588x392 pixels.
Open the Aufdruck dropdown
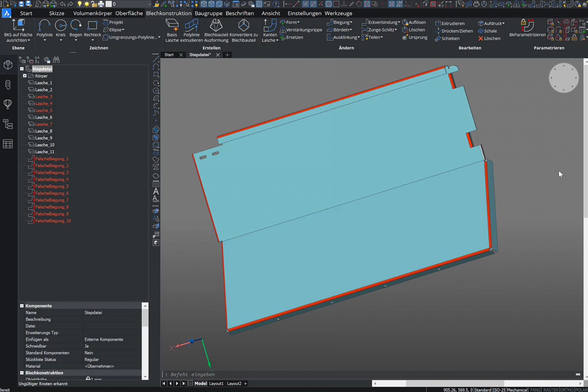click(491, 23)
